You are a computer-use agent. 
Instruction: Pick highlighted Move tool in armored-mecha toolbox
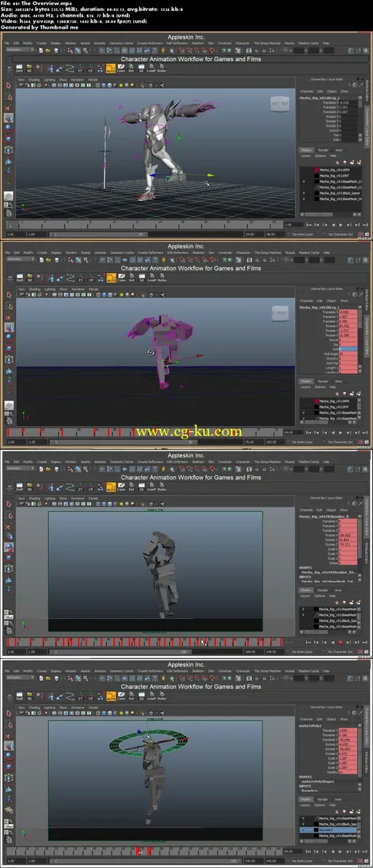[x=8, y=118]
